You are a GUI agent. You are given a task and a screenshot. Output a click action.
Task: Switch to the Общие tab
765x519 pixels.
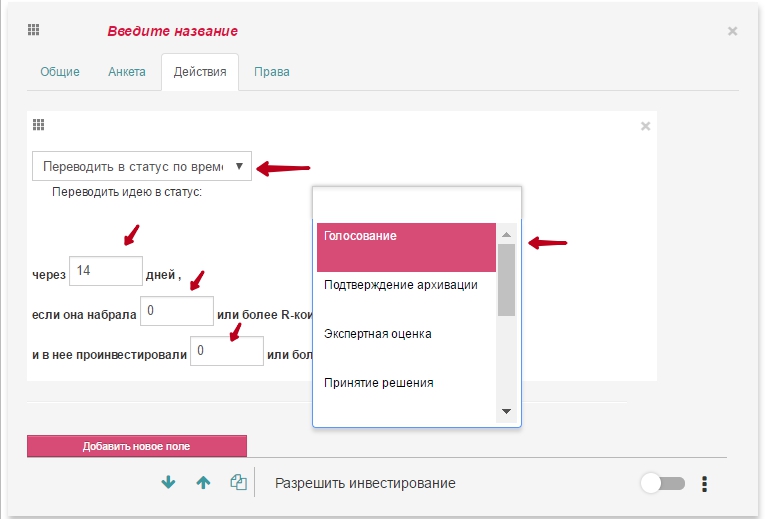coord(60,72)
